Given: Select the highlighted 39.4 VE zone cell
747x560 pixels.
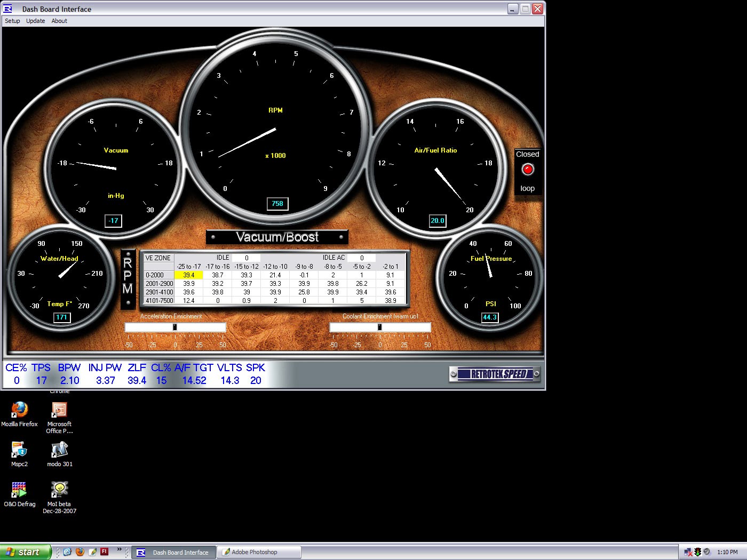Looking at the screenshot, I should [x=189, y=275].
